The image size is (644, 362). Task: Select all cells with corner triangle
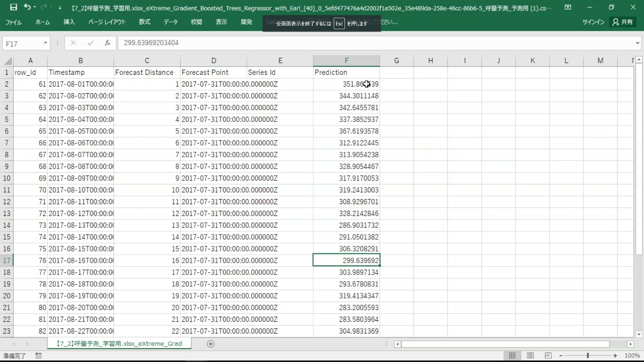pyautogui.click(x=8, y=61)
